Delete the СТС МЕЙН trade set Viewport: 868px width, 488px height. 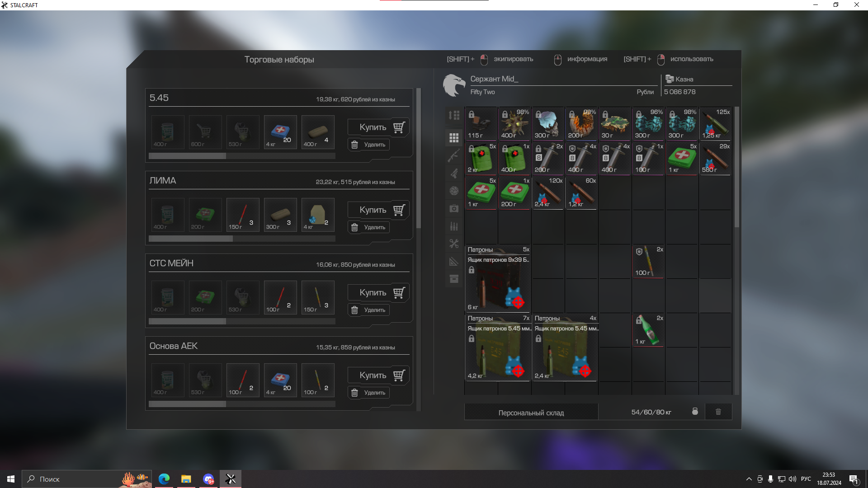click(x=368, y=310)
